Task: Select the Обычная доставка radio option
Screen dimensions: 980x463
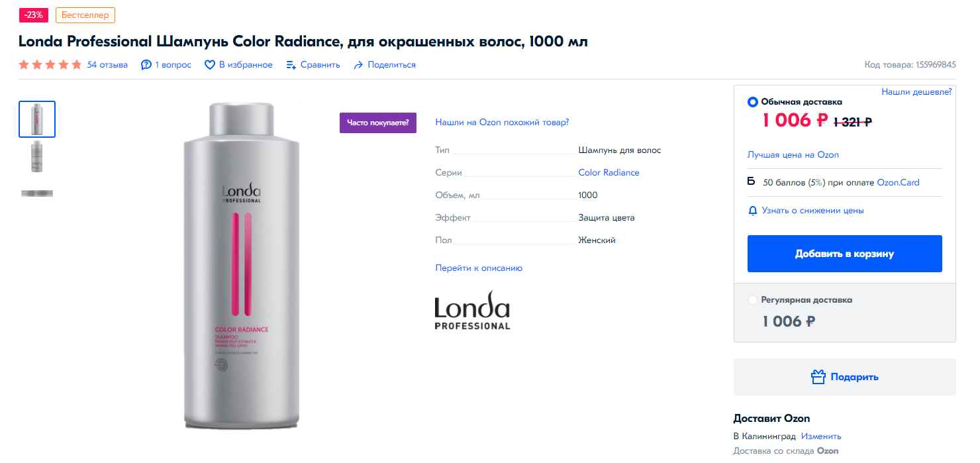Action: (x=753, y=102)
